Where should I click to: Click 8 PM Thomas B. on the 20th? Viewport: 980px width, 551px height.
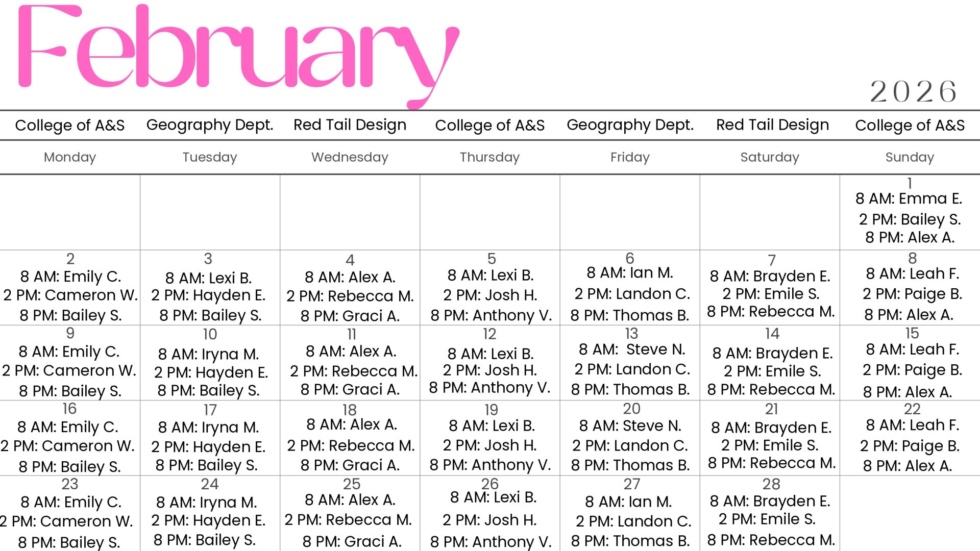[630, 465]
